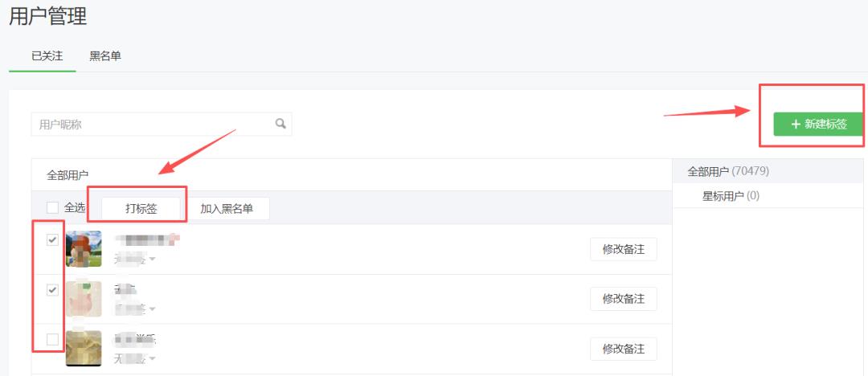Click the first user's avatar thumbnail
This screenshot has width=868, height=376.
pyautogui.click(x=84, y=249)
